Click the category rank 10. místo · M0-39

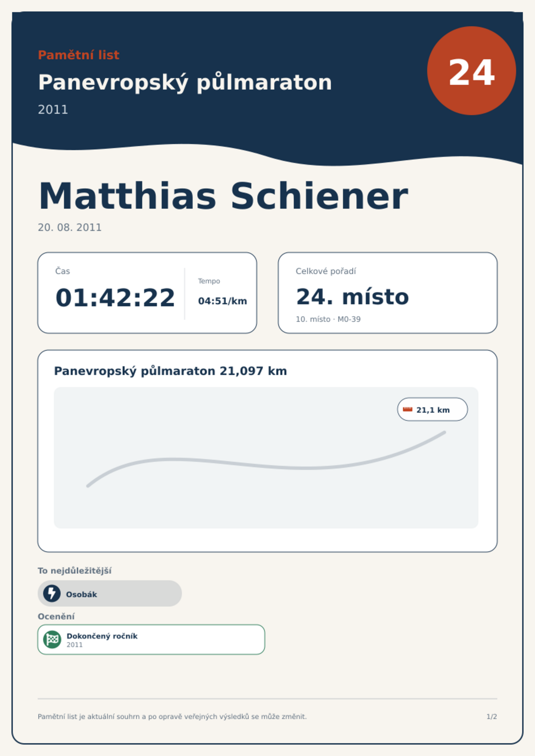tap(328, 319)
